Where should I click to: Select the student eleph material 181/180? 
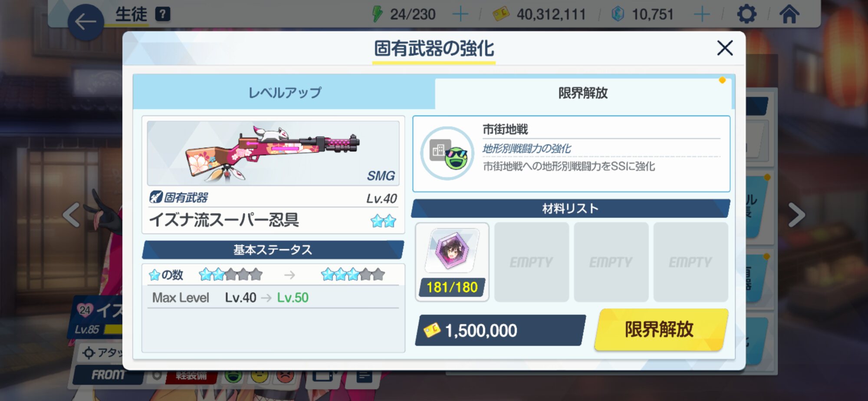click(x=452, y=262)
